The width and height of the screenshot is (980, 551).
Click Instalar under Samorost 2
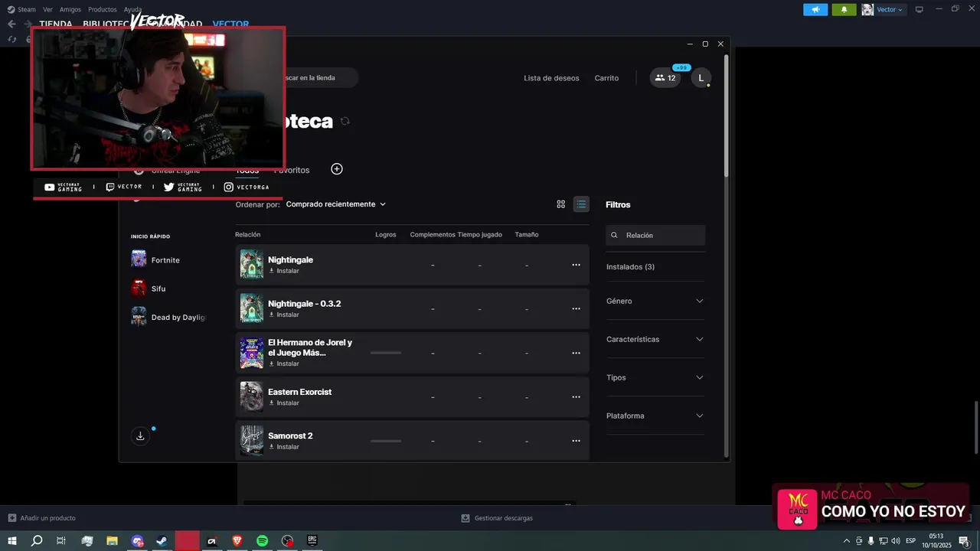coord(284,447)
